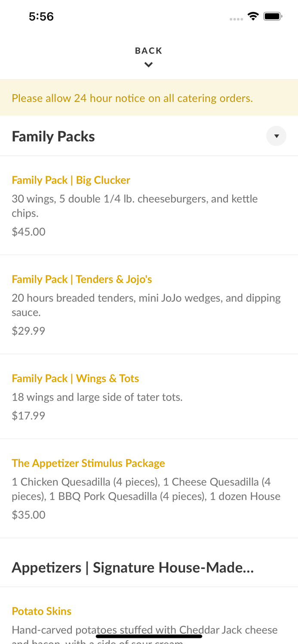The image size is (298, 644).
Task: Tap the Wi-Fi status icon
Action: coord(253,16)
